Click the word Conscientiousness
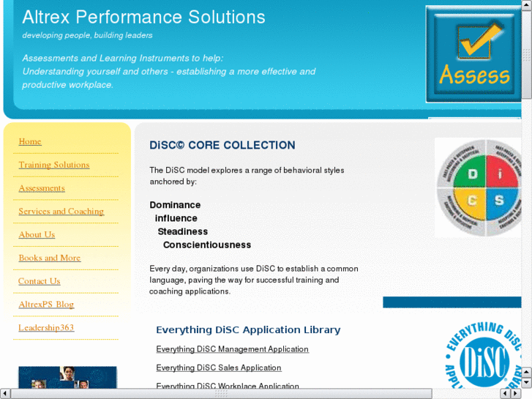Viewport: 532px width, 399px height. tap(207, 245)
